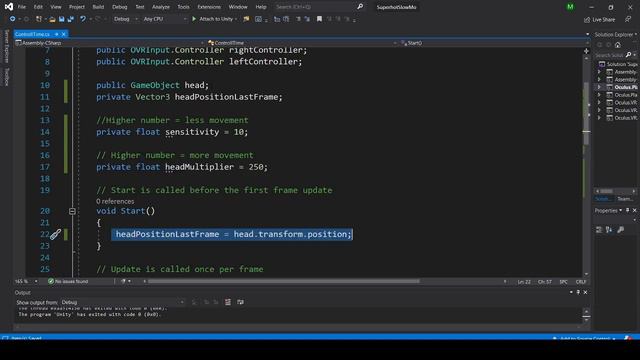Click the Properties Categorized icon
Viewport: 640px width, 360px height.
(x=599, y=230)
